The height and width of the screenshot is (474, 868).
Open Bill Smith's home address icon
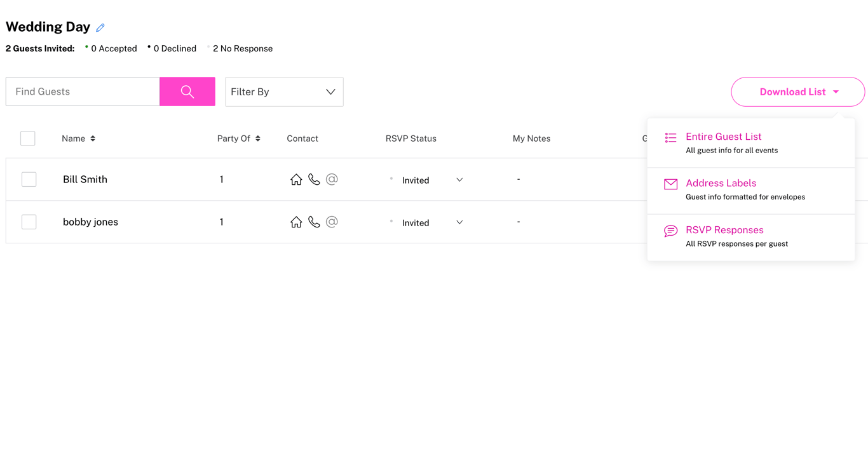pos(296,180)
